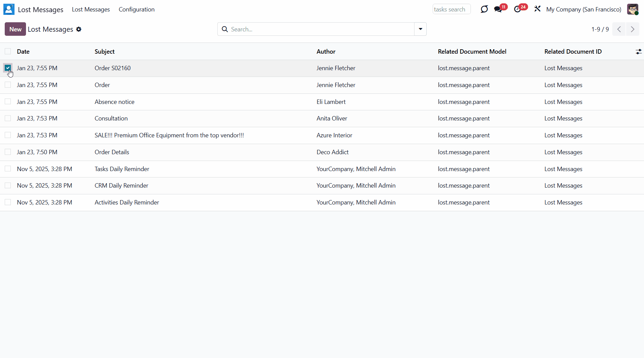This screenshot has width=644, height=358.
Task: Open the Odoo AI circular icon in navbar
Action: 484,9
